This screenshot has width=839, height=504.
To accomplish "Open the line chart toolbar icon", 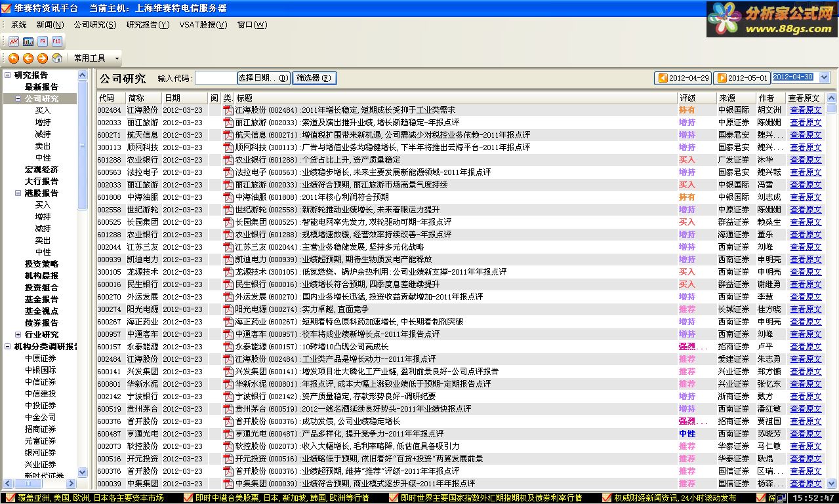I will (x=14, y=41).
